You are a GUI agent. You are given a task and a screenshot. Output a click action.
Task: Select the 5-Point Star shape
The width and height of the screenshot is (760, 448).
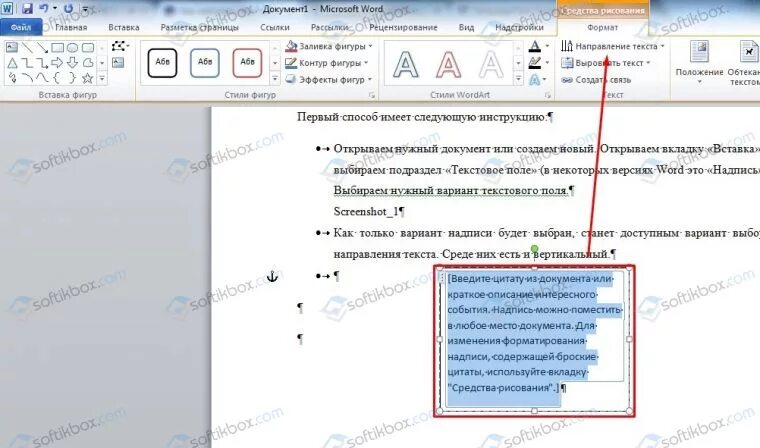click(88, 78)
